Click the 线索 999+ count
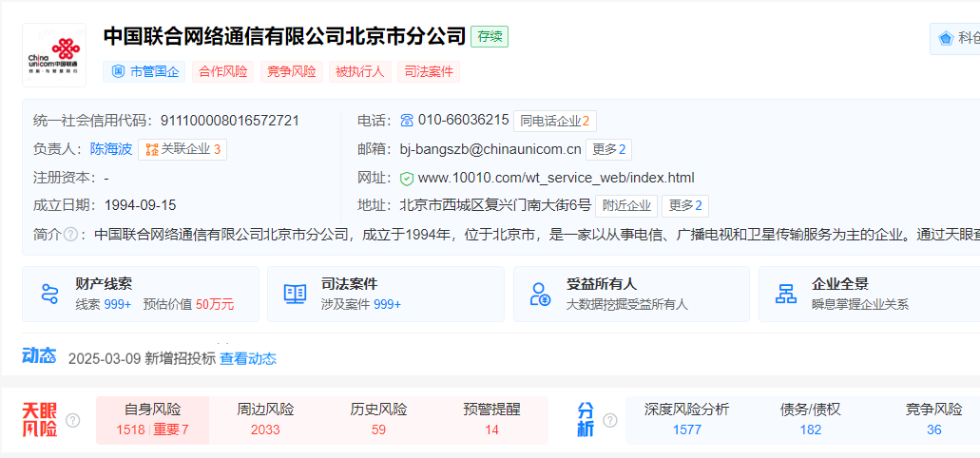 [104, 305]
